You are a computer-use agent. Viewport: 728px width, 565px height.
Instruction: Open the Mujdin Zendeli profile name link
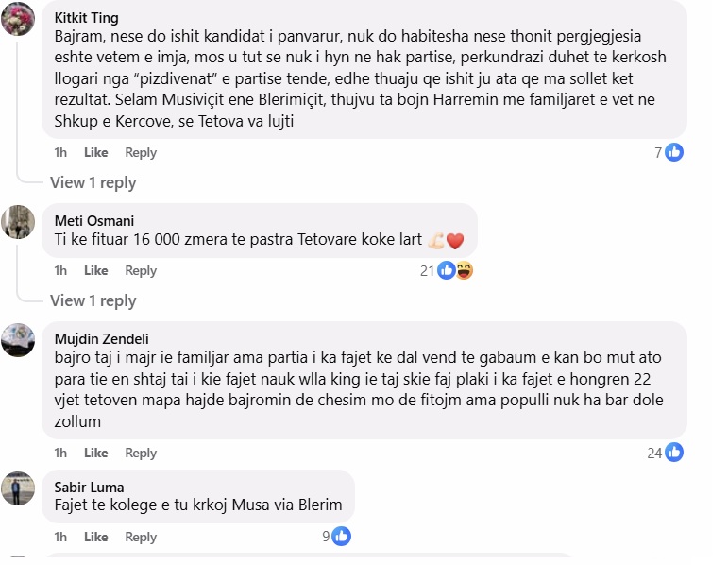[x=101, y=339]
